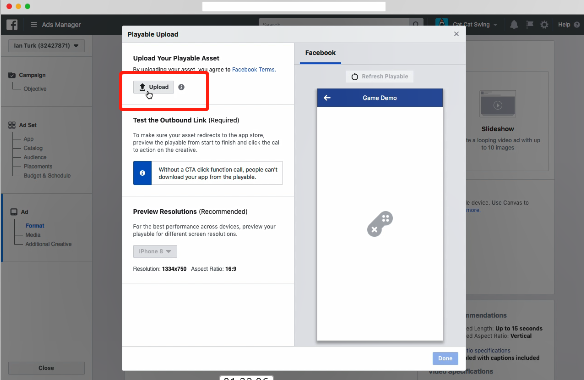Click the browser address bar

tap(293, 6)
